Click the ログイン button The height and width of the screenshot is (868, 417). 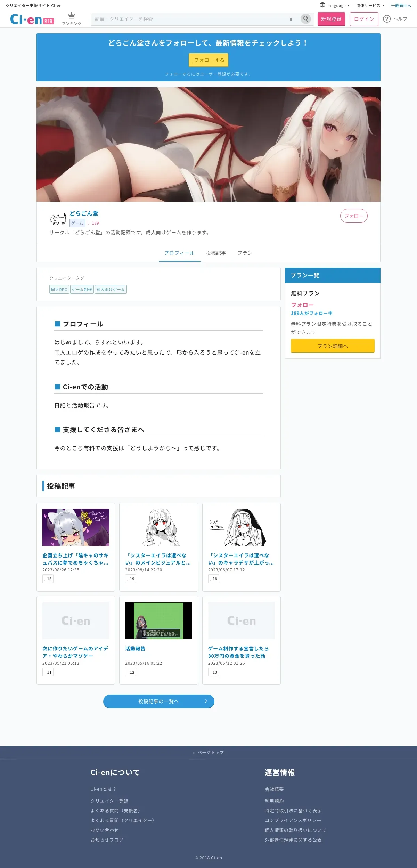[x=364, y=19]
